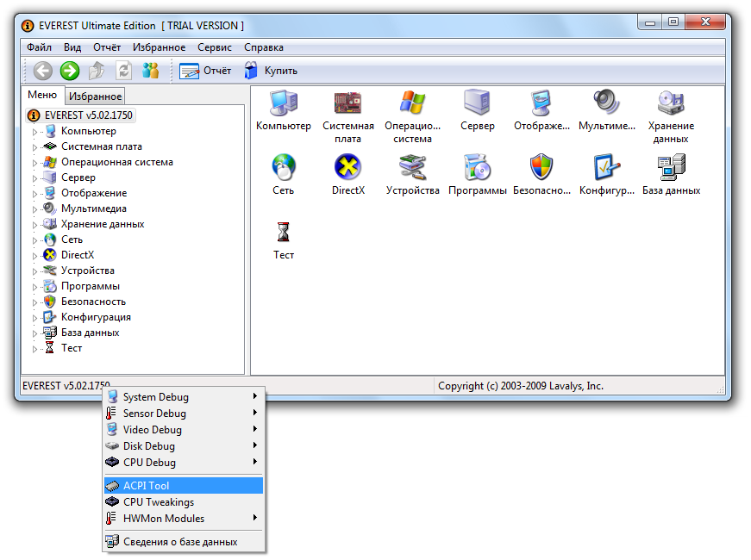Click the Отчёт toolbar button
This screenshot has height=560, width=751.
206,71
